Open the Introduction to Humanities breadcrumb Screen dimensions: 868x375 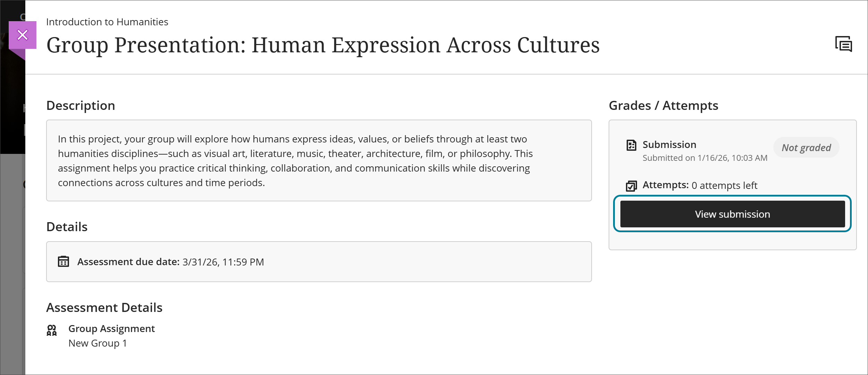coord(107,21)
